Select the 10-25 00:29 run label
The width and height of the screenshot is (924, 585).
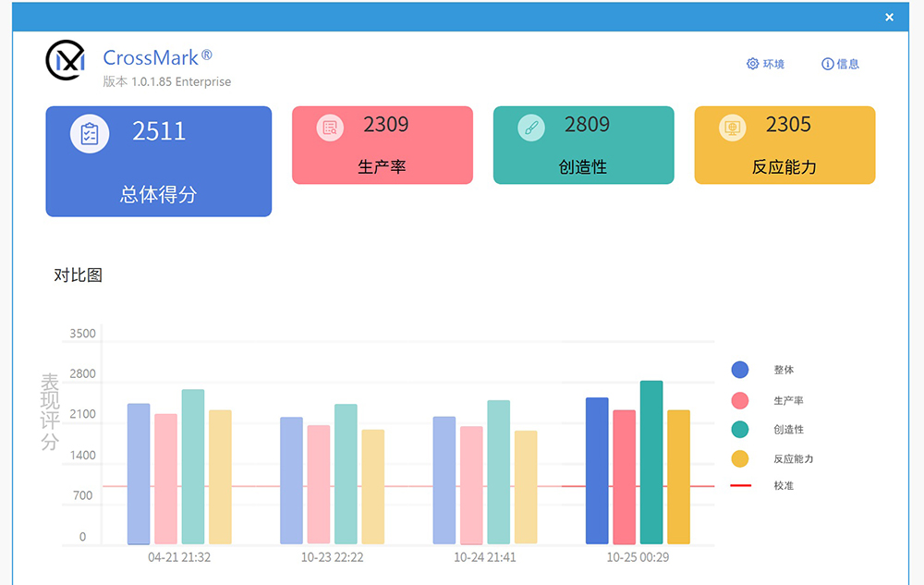[638, 557]
